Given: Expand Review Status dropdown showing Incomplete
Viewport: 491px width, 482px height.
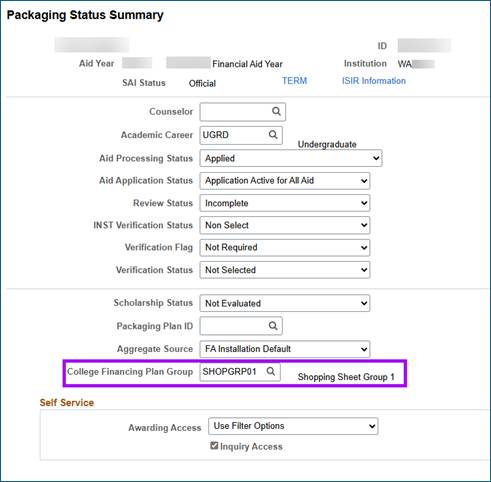Looking at the screenshot, I should pyautogui.click(x=285, y=203).
